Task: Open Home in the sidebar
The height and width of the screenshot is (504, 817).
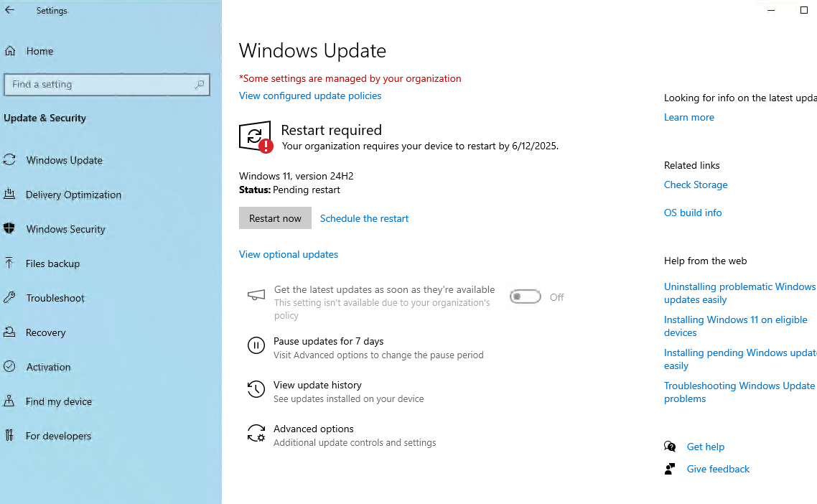Action: coord(39,51)
